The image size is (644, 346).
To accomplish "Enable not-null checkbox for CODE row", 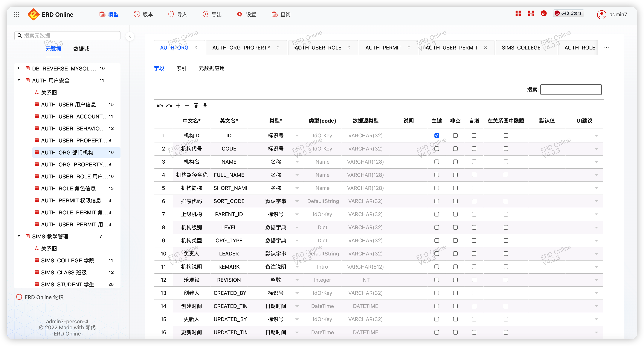I will click(455, 149).
